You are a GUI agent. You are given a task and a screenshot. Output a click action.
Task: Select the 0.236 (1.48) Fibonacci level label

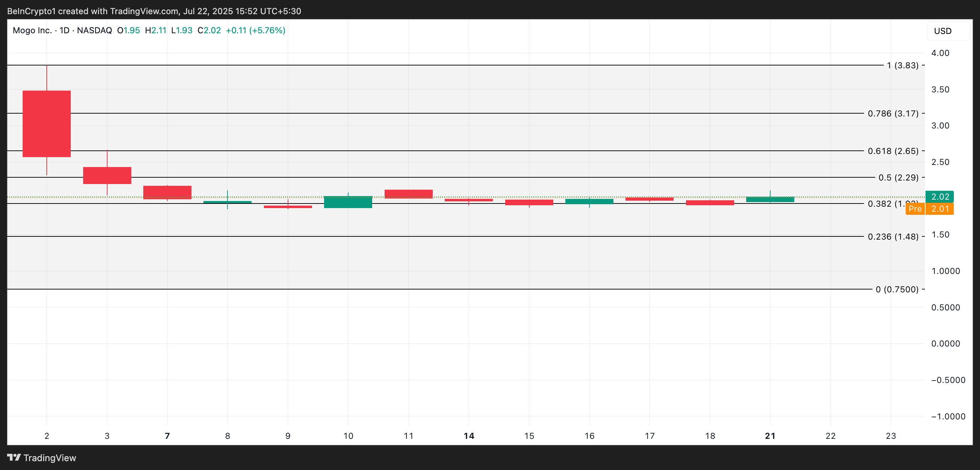point(893,237)
